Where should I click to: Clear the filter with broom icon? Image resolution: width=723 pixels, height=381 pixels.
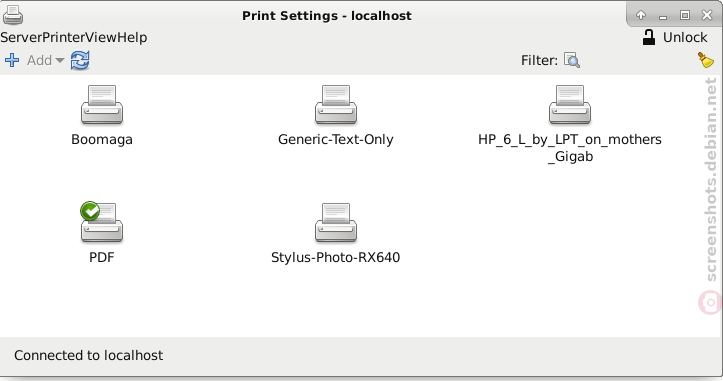click(x=705, y=60)
